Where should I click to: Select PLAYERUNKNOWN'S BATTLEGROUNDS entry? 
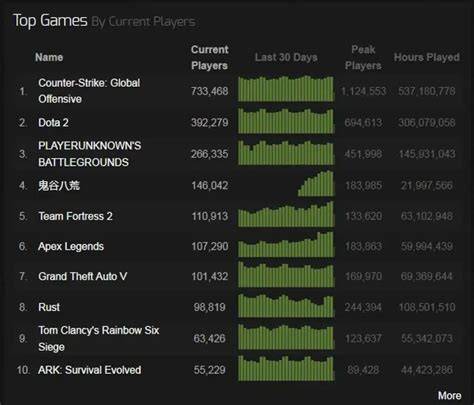(89, 154)
